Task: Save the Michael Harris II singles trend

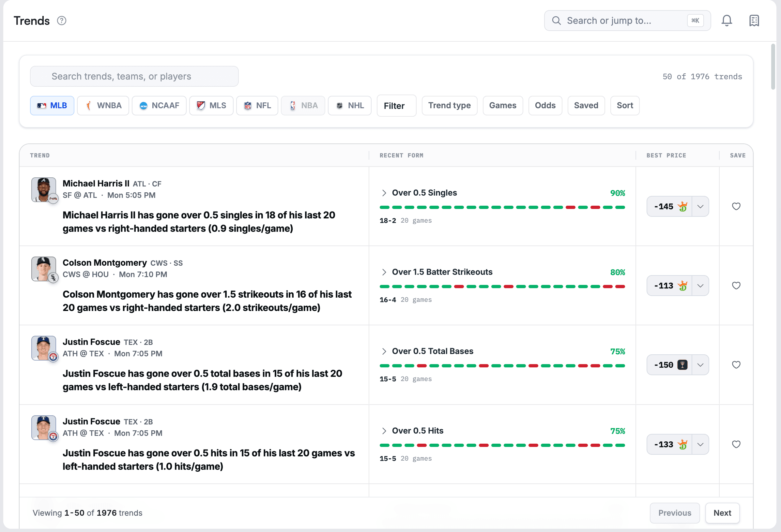Action: pyautogui.click(x=736, y=206)
